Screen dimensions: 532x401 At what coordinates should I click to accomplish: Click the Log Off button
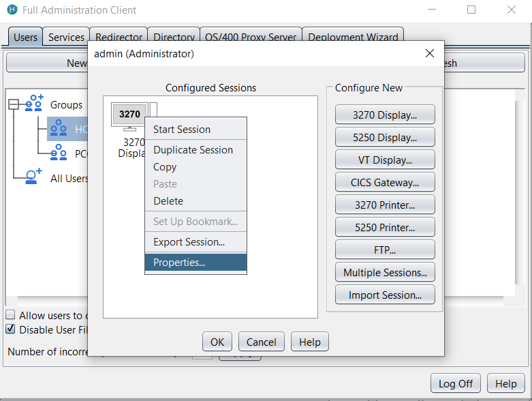(x=456, y=384)
